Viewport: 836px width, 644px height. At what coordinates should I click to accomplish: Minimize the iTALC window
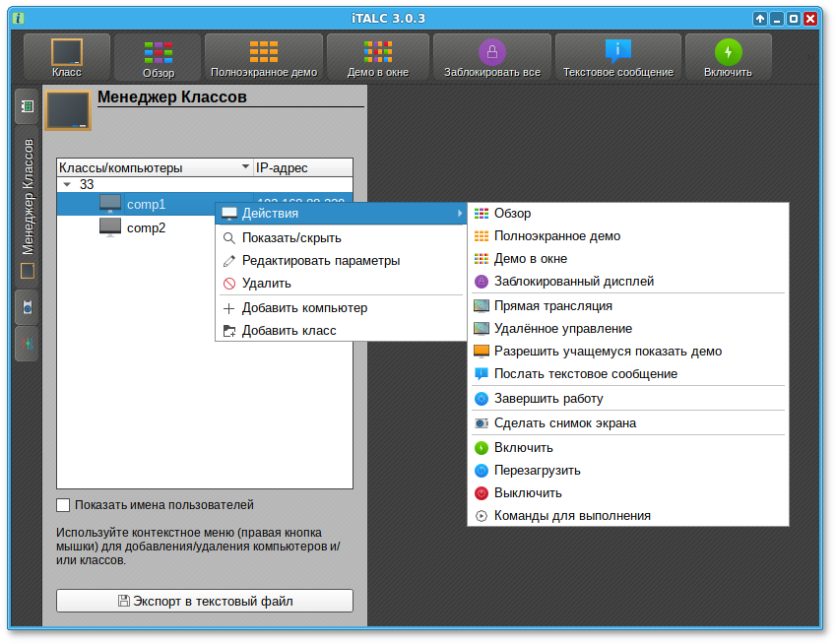(x=777, y=19)
